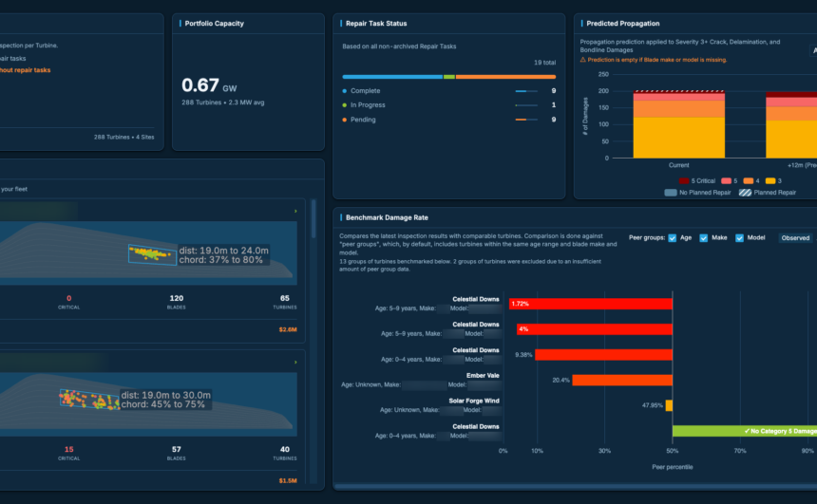Click the severity 5 pink legend swatch
This screenshot has height=504, width=817.
726,181
